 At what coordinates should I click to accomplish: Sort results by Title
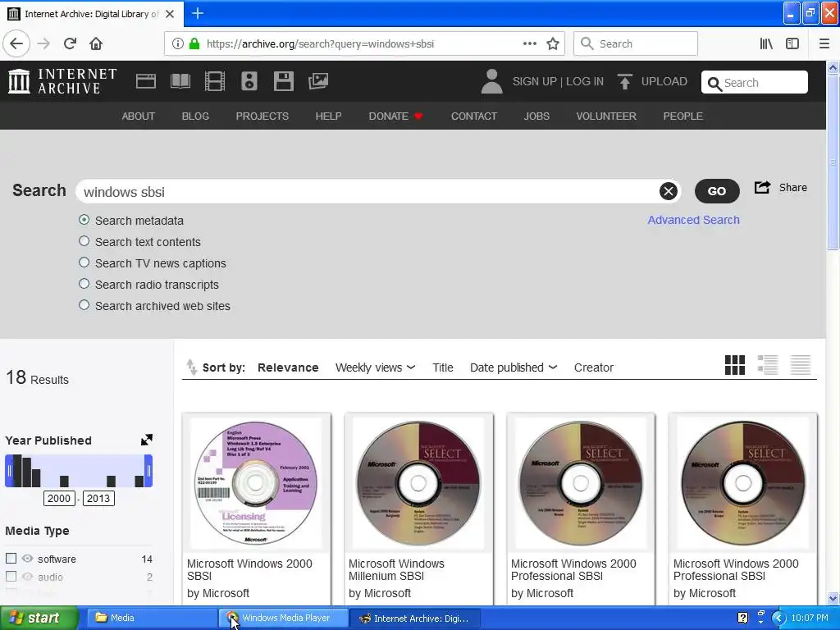pyautogui.click(x=442, y=367)
